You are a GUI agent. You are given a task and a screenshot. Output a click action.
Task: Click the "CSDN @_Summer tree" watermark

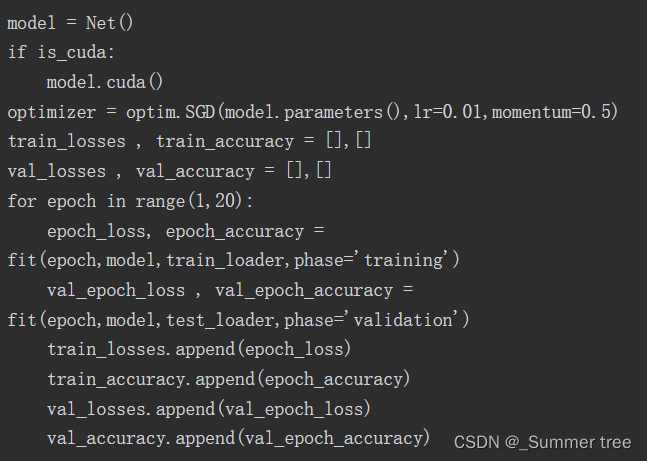click(x=542, y=442)
